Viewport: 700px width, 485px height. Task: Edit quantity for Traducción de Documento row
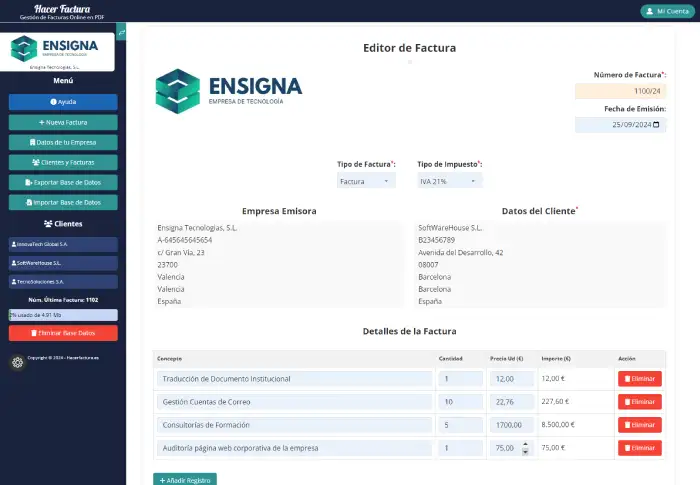[x=461, y=379]
